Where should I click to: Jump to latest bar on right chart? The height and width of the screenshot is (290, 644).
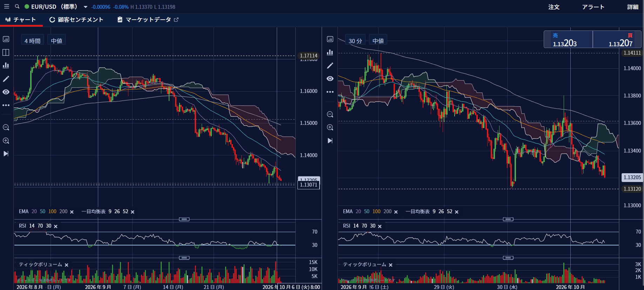330,141
